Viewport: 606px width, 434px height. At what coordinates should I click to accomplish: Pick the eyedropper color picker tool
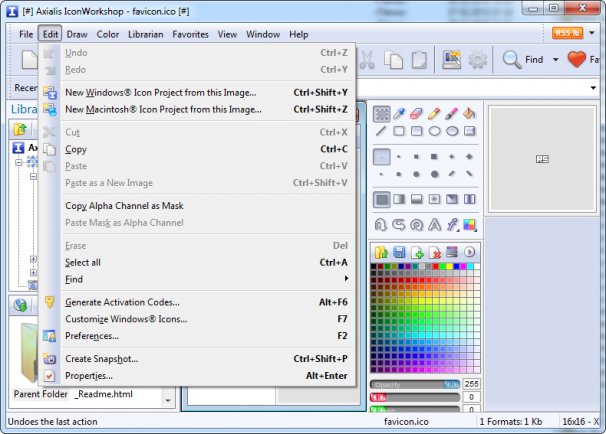pyautogui.click(x=399, y=114)
